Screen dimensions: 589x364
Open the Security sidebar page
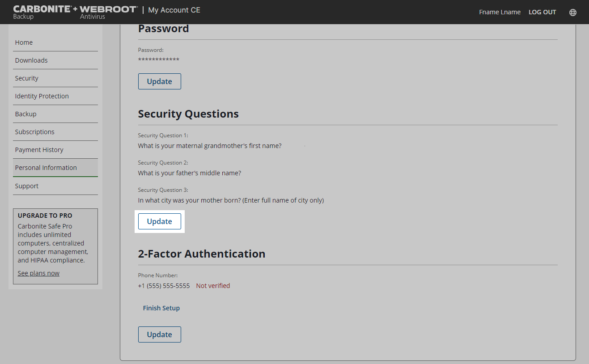[27, 78]
